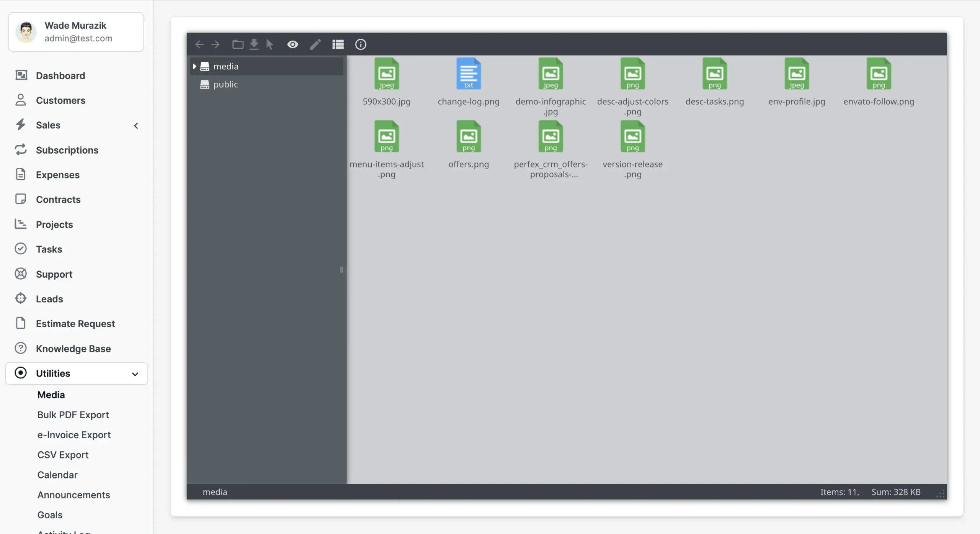Click the forward navigation arrow
980x534 pixels.
pos(215,44)
